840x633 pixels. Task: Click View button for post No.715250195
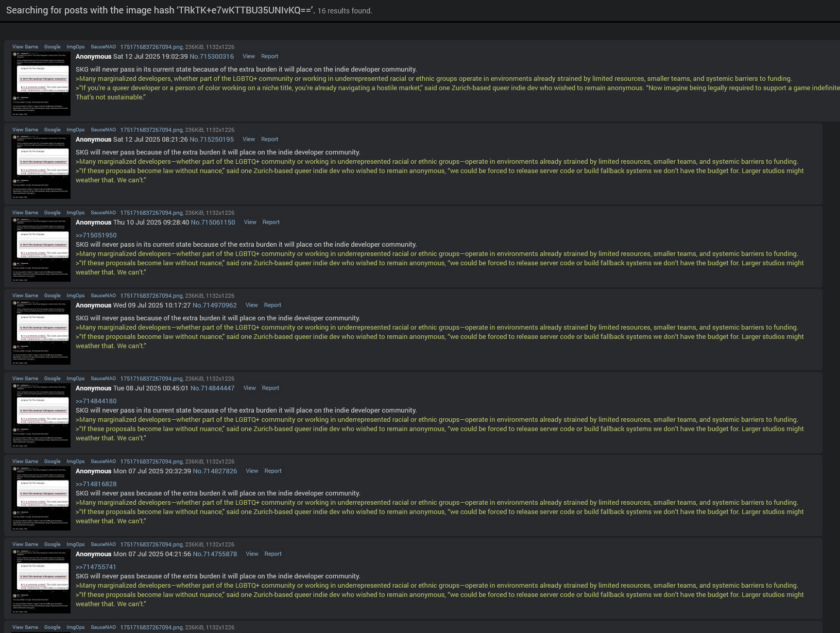249,140
